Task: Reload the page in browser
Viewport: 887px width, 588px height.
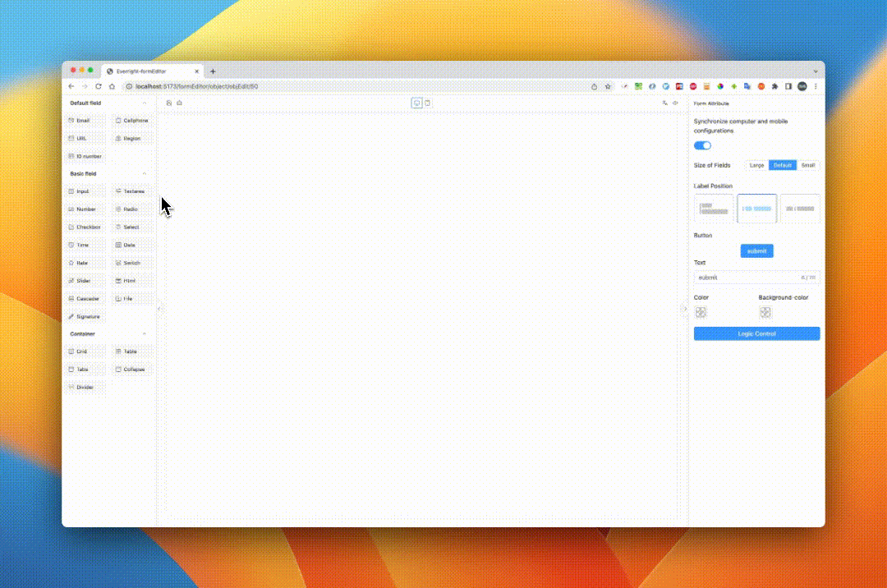Action: coord(99,86)
